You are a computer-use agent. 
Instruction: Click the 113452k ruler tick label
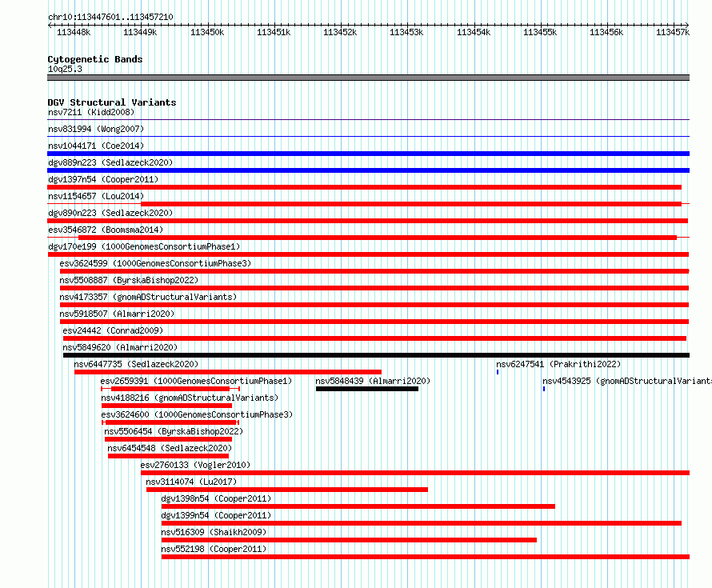tap(340, 32)
